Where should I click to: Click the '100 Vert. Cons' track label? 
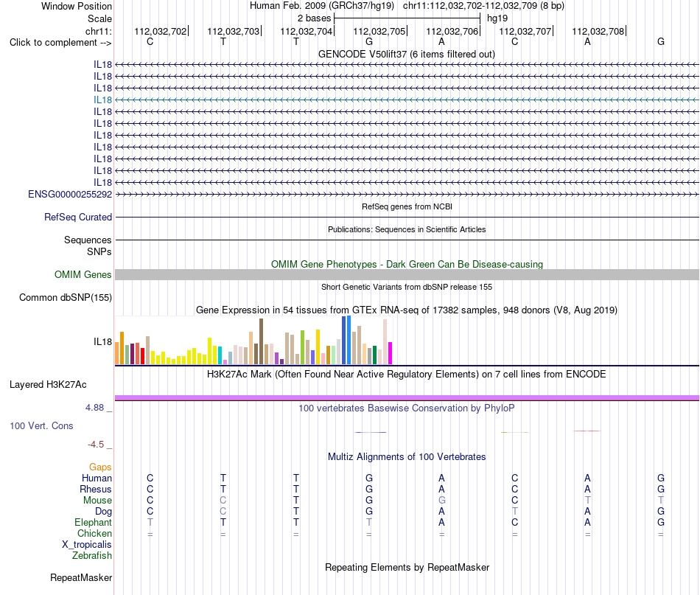click(41, 425)
